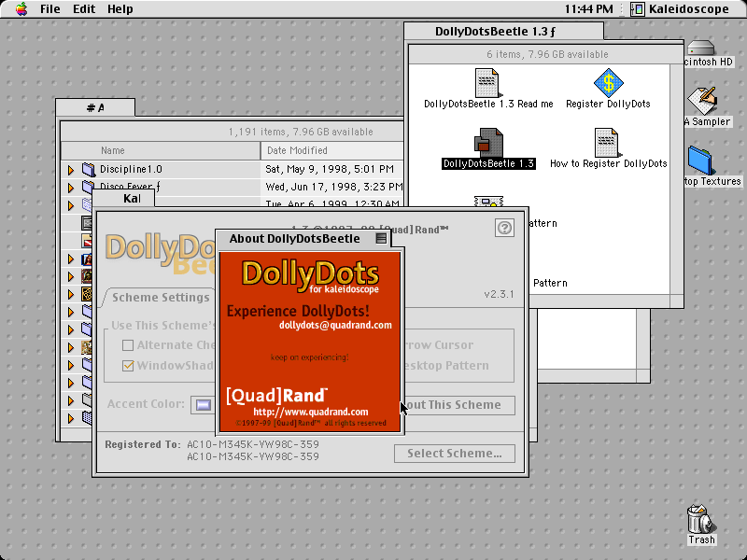Sort by the Date Modified column header
This screenshot has height=560, width=747.
coord(332,150)
